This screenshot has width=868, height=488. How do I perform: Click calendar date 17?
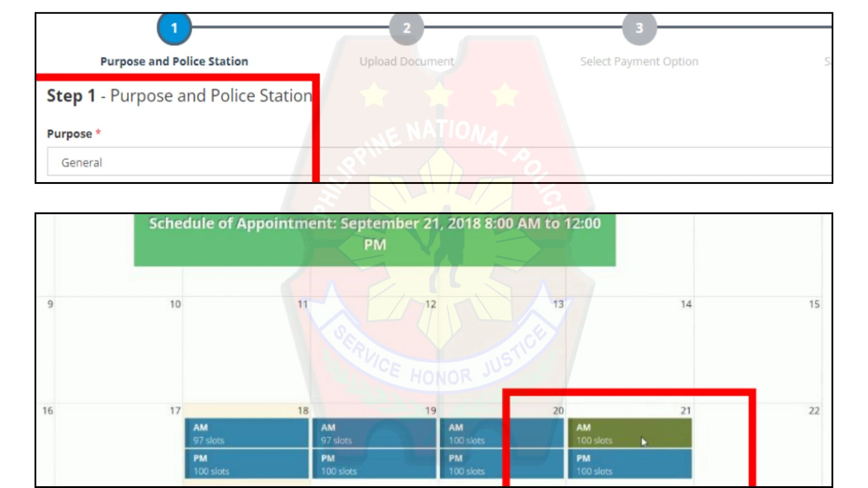(175, 411)
